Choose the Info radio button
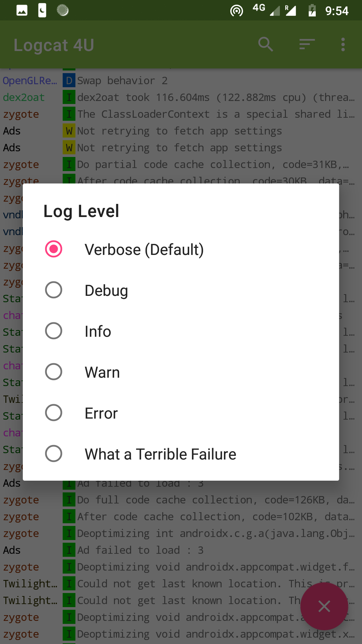This screenshot has width=362, height=644. pos(54,331)
